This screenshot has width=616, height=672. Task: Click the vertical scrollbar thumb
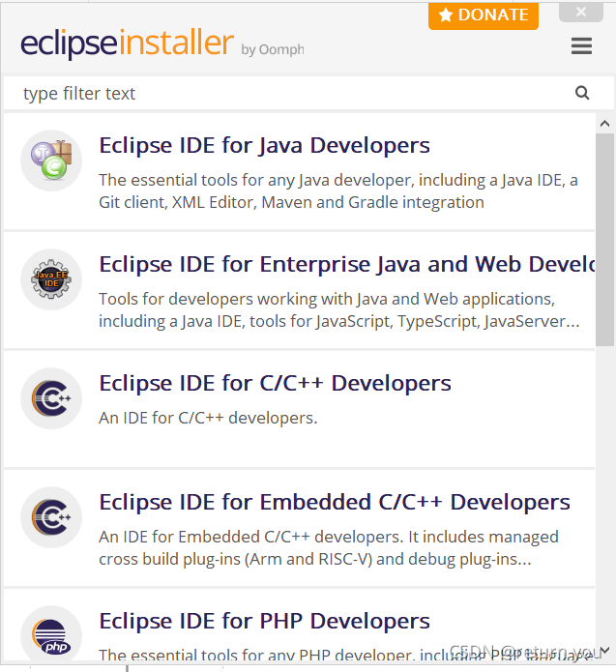604,239
